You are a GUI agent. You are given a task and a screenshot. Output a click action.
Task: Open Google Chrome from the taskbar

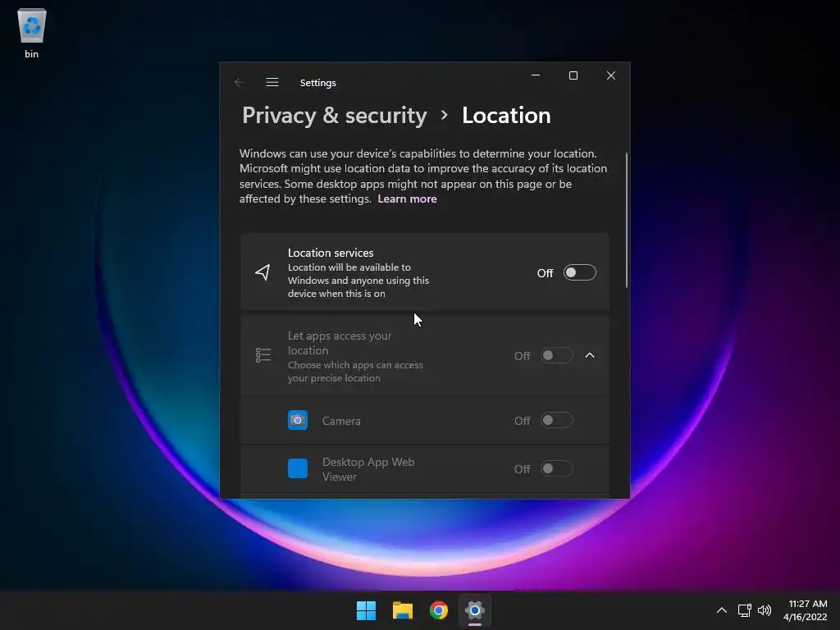tap(439, 610)
